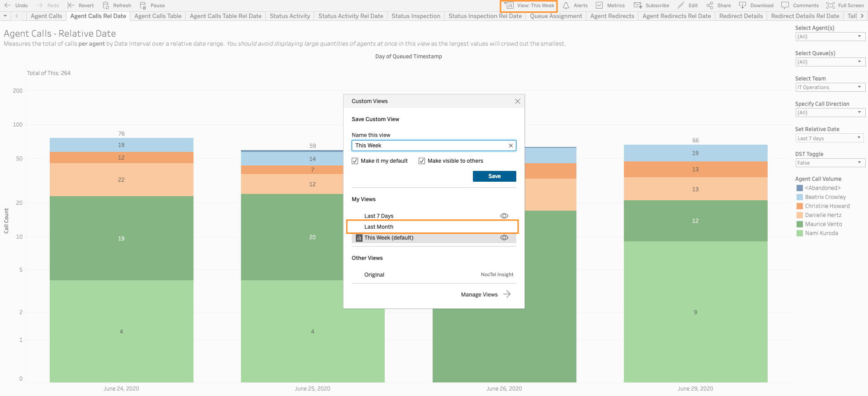Click the Save button
Screen dimensions: 868x396
pos(494,176)
